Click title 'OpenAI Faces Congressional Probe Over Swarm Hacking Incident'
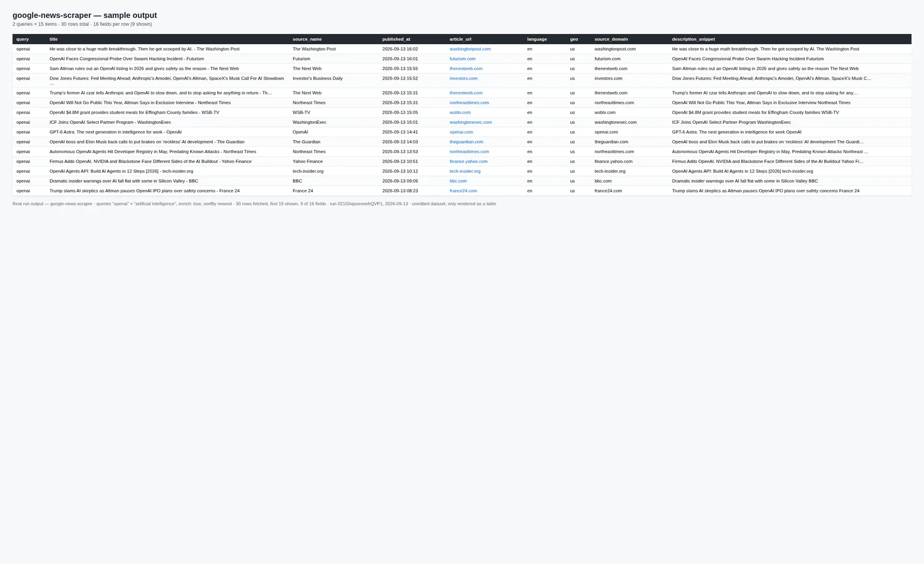 click(x=127, y=59)
